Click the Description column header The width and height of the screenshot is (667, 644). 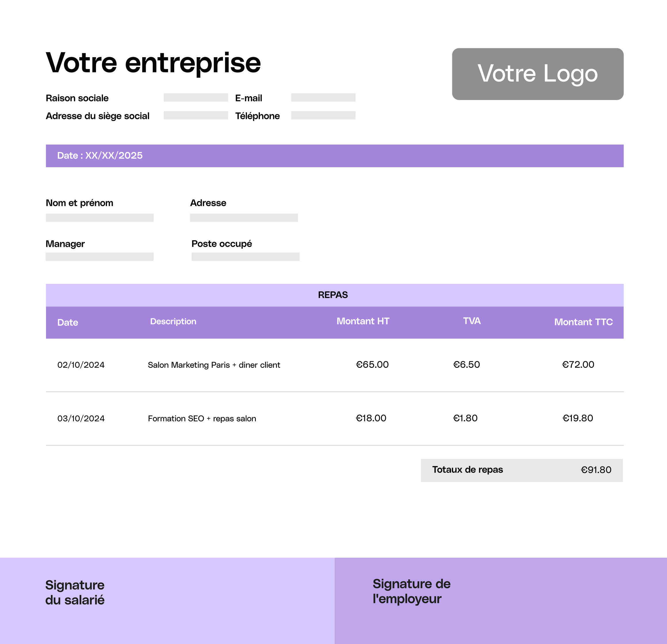pos(173,322)
